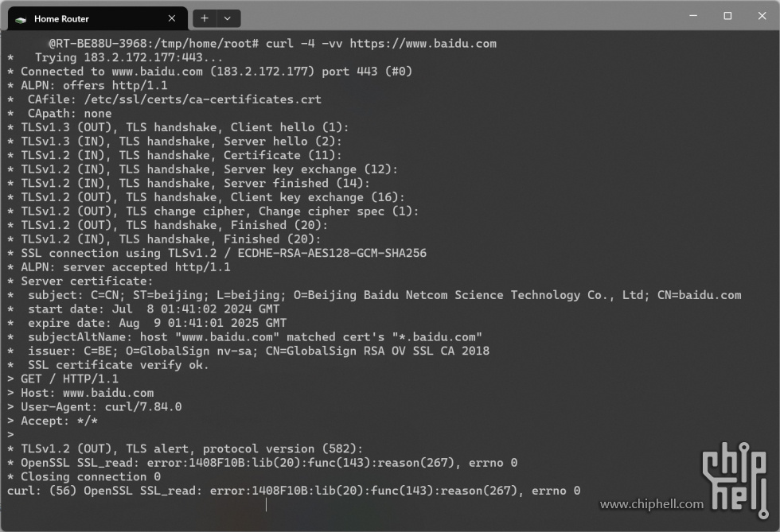
Task: Expand the new tab profile dropdown
Action: coord(228,18)
